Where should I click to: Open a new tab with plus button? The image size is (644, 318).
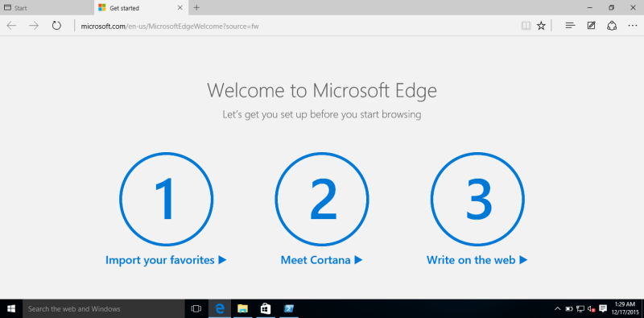click(196, 8)
